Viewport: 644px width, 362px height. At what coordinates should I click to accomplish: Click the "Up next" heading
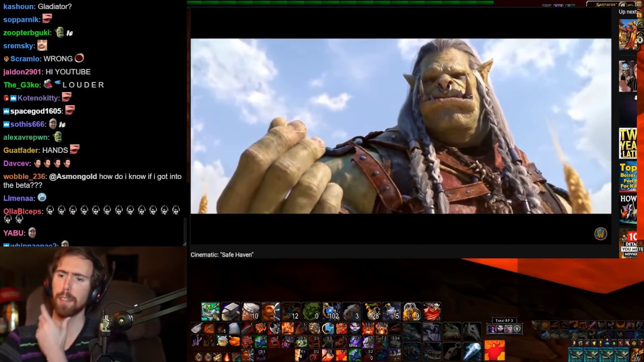pyautogui.click(x=628, y=12)
